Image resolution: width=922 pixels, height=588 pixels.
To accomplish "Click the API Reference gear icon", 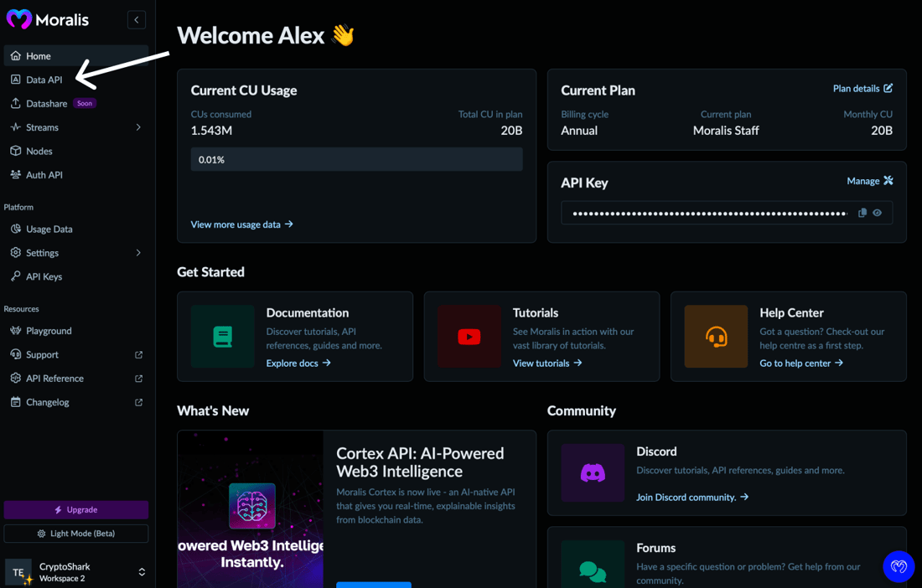I will (16, 379).
